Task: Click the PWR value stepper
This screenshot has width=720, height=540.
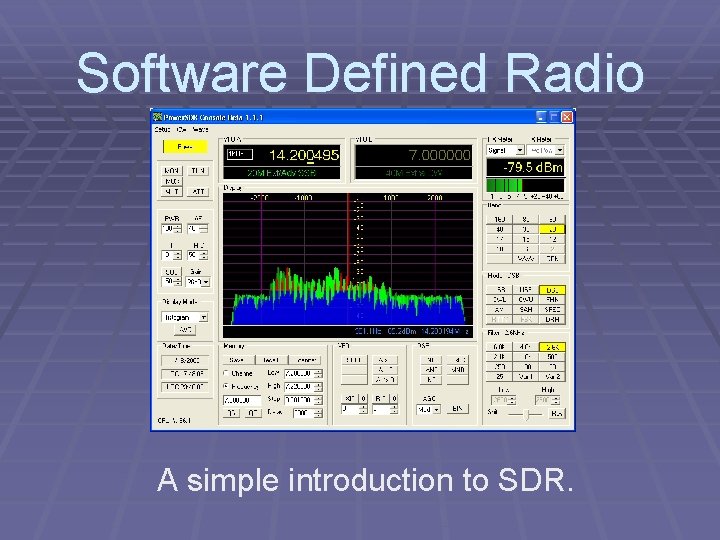Action: (171, 229)
